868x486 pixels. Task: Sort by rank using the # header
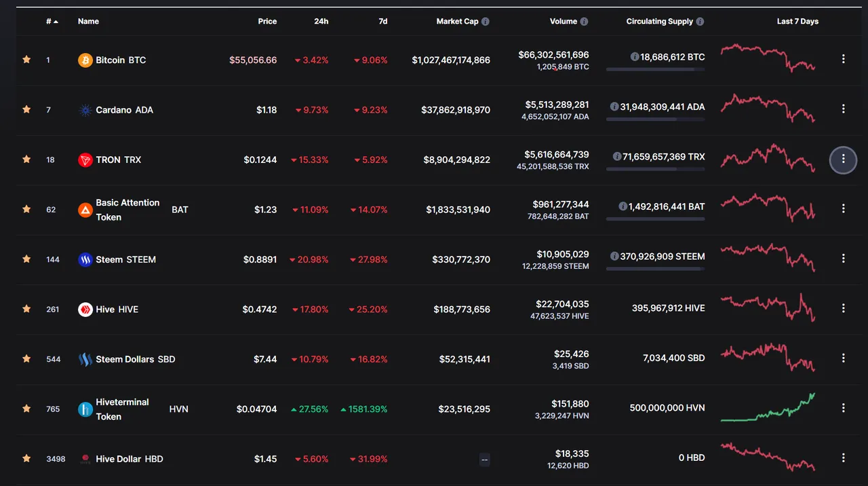coord(52,22)
